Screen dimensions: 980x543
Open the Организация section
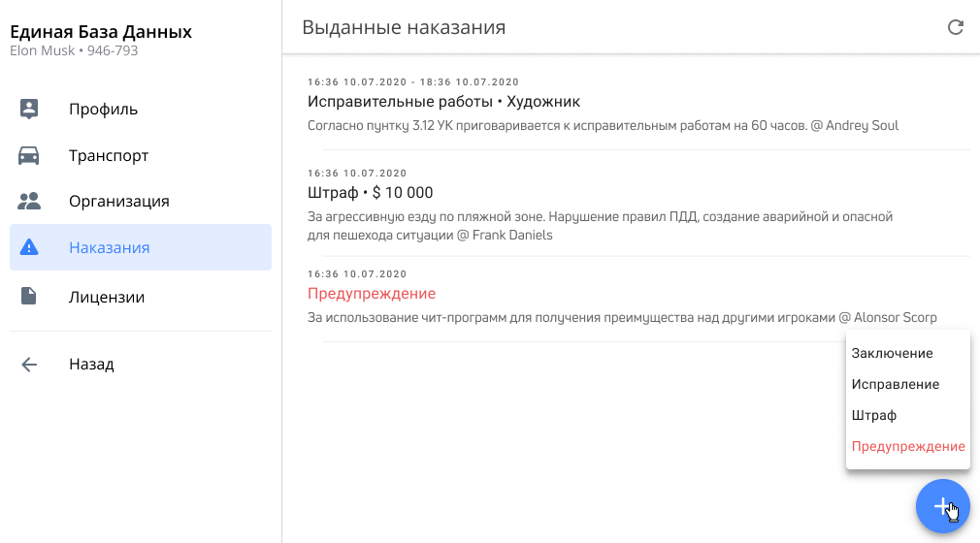[118, 202]
